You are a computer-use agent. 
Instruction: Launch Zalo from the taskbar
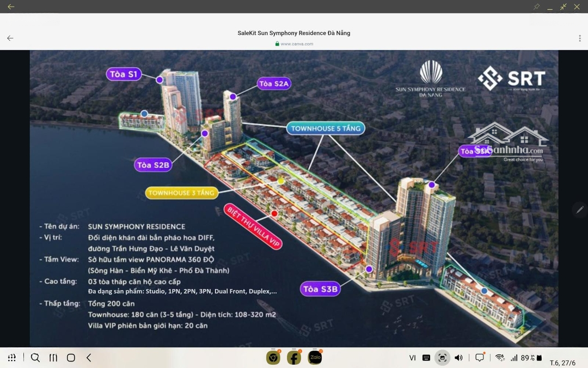point(315,358)
